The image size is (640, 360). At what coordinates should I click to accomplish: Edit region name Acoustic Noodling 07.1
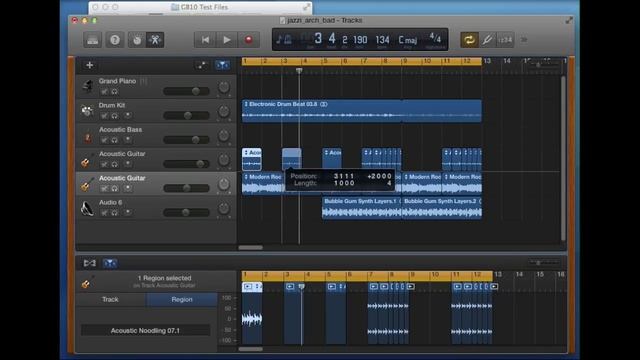(x=145, y=330)
